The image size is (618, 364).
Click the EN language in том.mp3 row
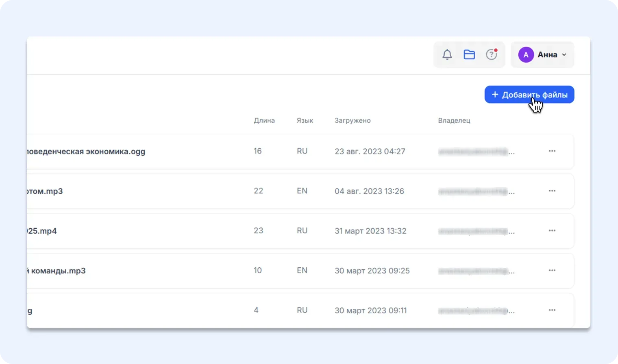pos(302,191)
